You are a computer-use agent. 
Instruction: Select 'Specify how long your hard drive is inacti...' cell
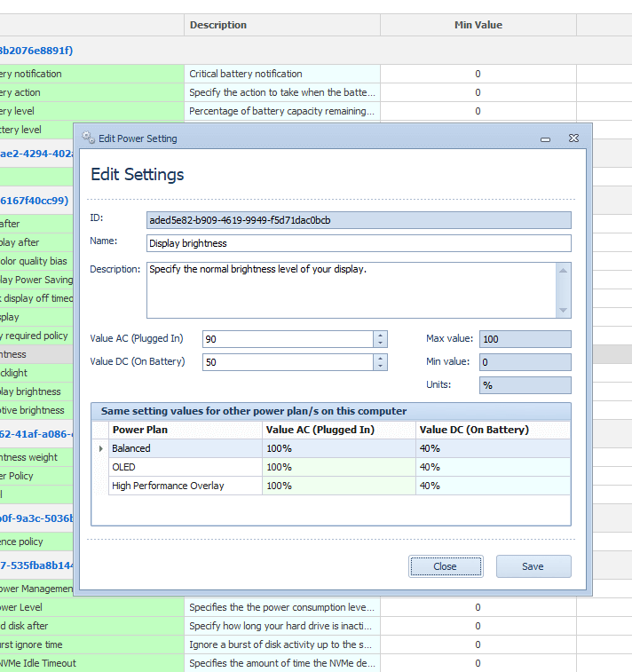point(282,626)
